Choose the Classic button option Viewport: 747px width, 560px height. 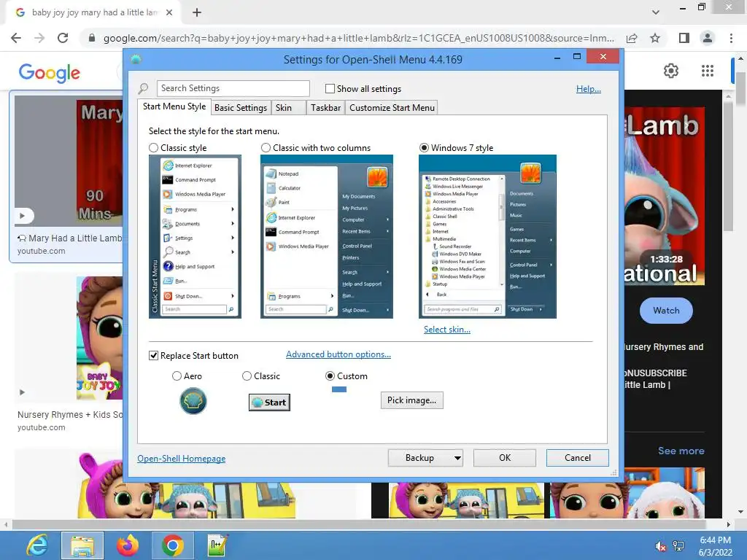click(247, 376)
